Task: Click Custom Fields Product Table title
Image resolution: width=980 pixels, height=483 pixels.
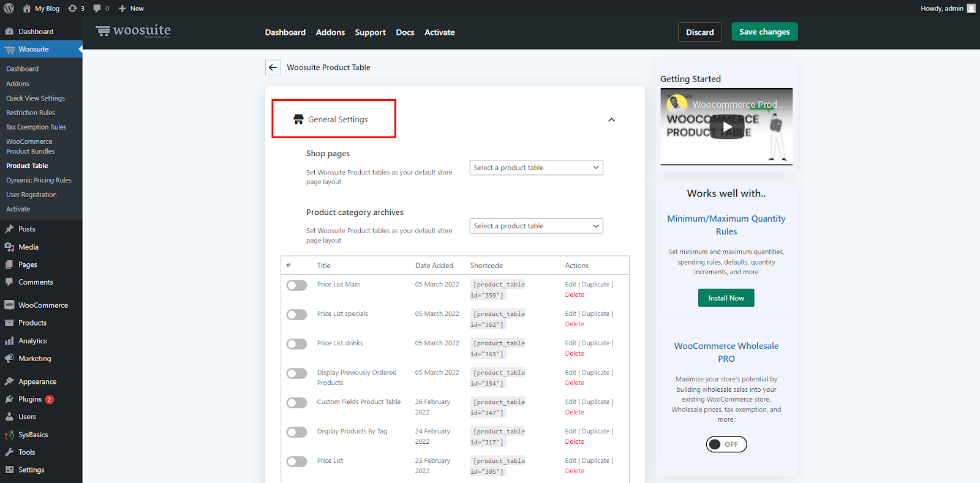Action: pos(359,402)
